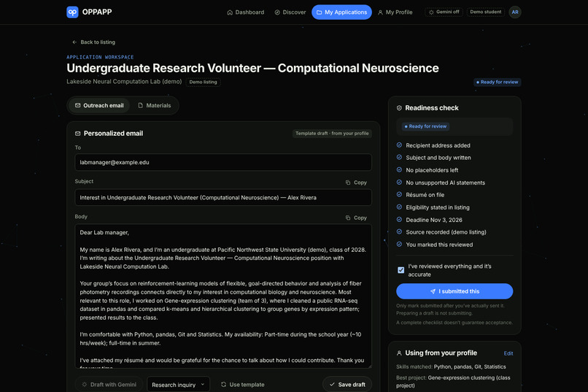The height and width of the screenshot is (392, 588).
Task: Click the Recipient address added check icon
Action: pos(399,145)
